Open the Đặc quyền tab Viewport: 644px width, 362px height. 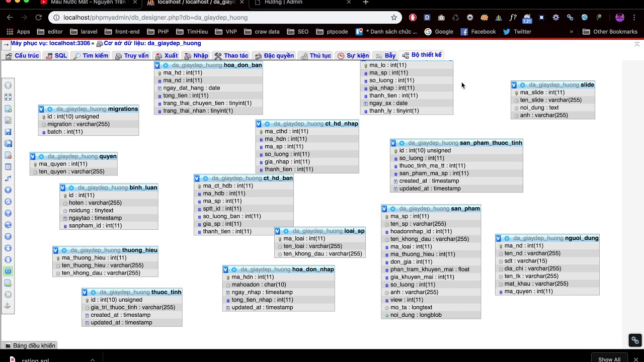coord(274,56)
